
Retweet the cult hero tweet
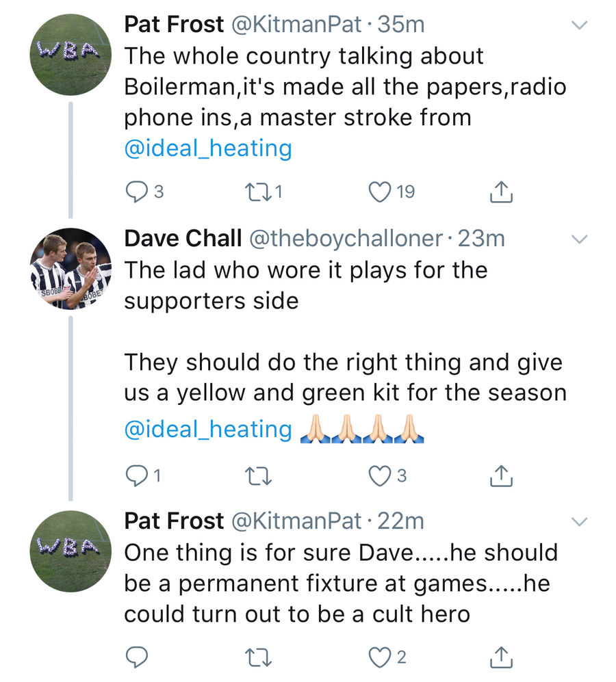click(257, 657)
